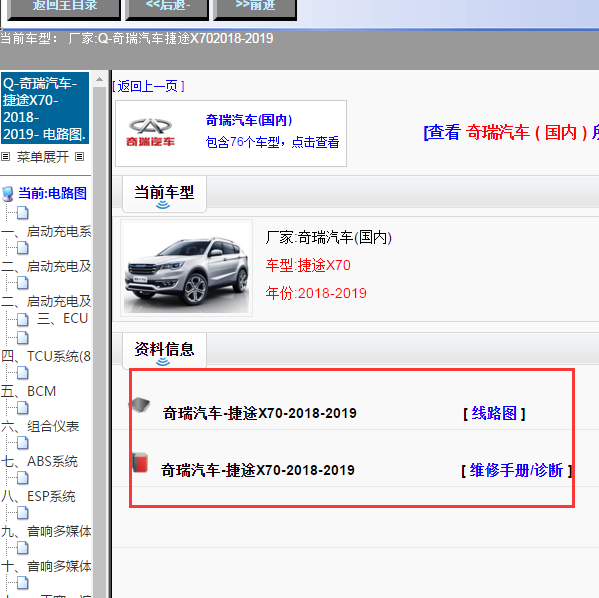
Task: Click 包含76个车型，点击查看 link
Action: (272, 142)
